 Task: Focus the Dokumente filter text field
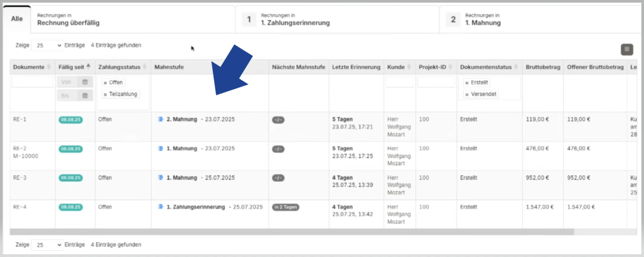click(x=32, y=82)
